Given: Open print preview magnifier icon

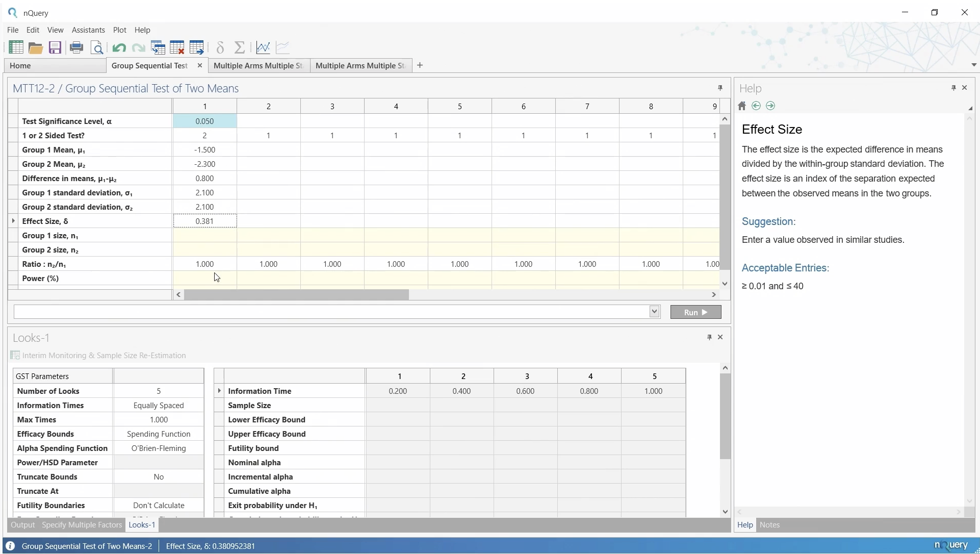Looking at the screenshot, I should [x=97, y=48].
